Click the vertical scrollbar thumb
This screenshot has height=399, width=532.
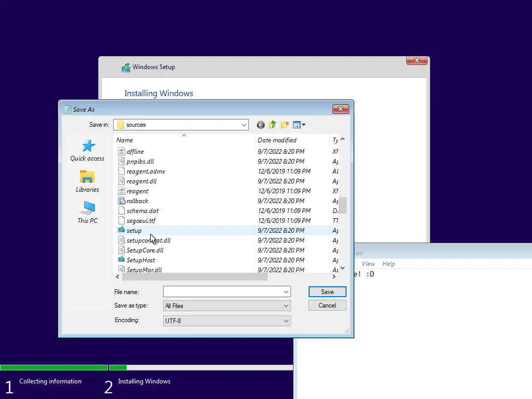(343, 205)
